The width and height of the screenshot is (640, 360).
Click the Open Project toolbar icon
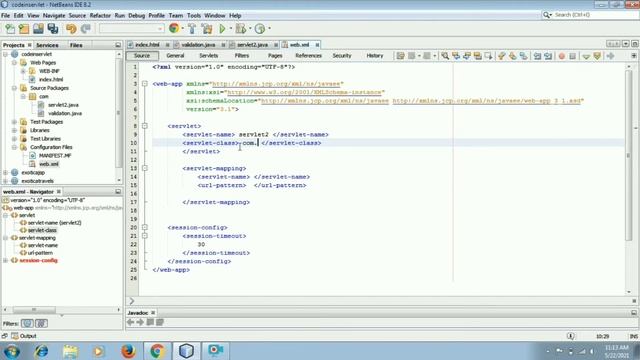point(38,29)
